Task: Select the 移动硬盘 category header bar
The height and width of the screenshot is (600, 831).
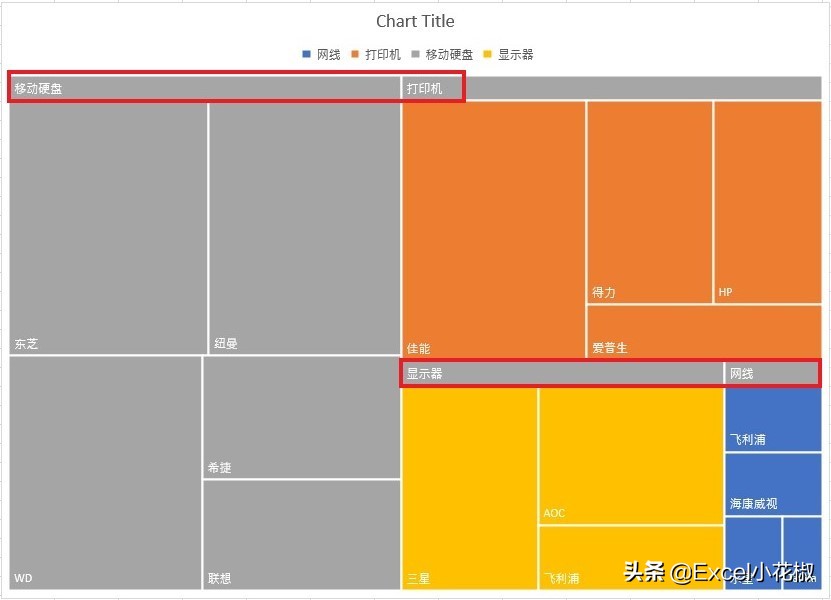Action: click(x=205, y=89)
